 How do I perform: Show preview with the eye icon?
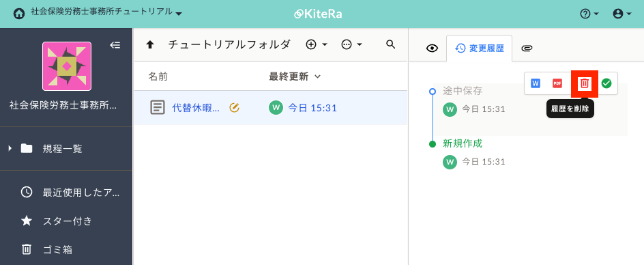pos(432,48)
